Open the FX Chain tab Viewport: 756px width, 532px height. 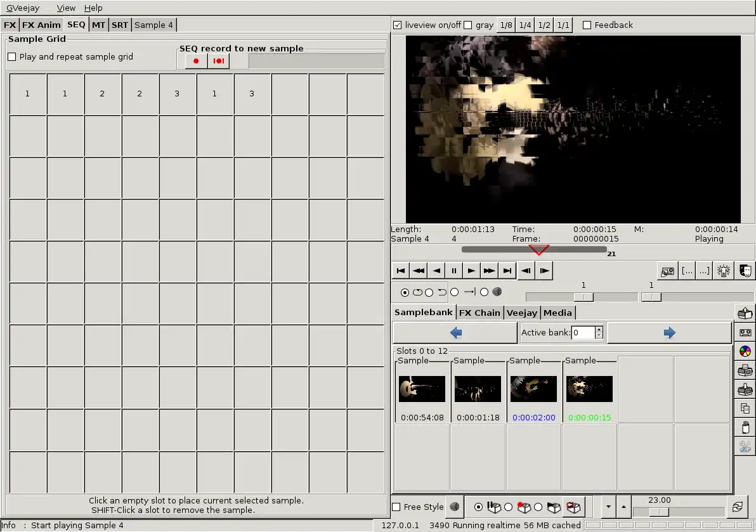point(479,313)
